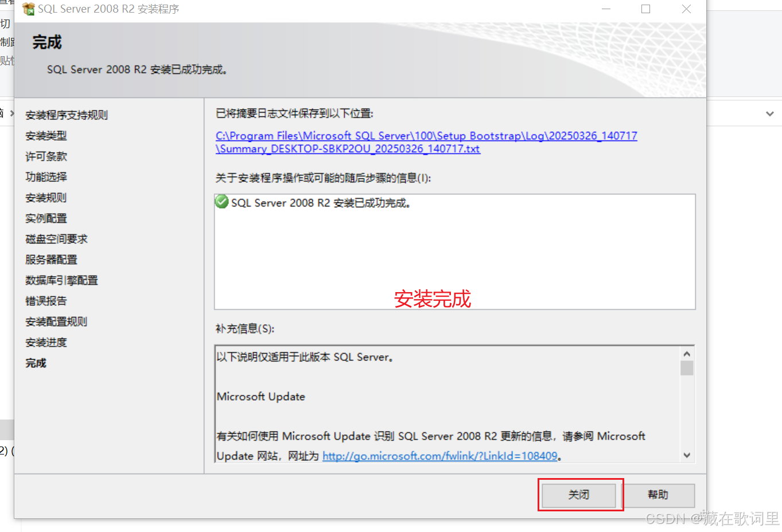The height and width of the screenshot is (532, 782).
Task: Open the go.microsoft.com fwlink URL
Action: pyautogui.click(x=440, y=456)
